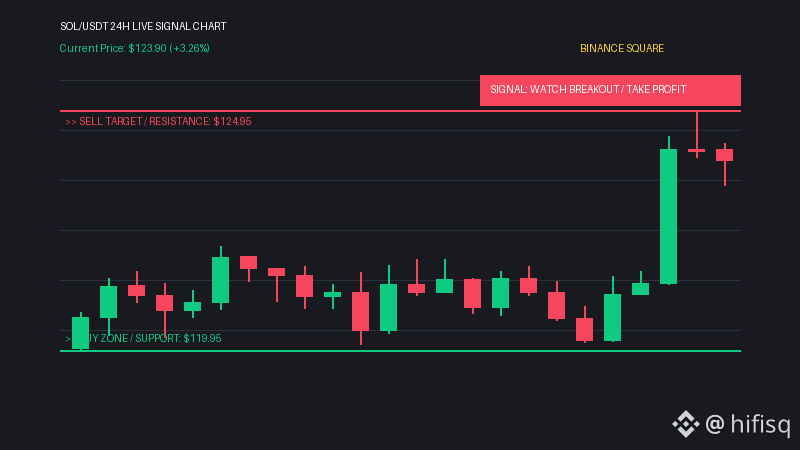800x450 pixels.
Task: Click the tallest green breakout candle
Action: point(668,216)
